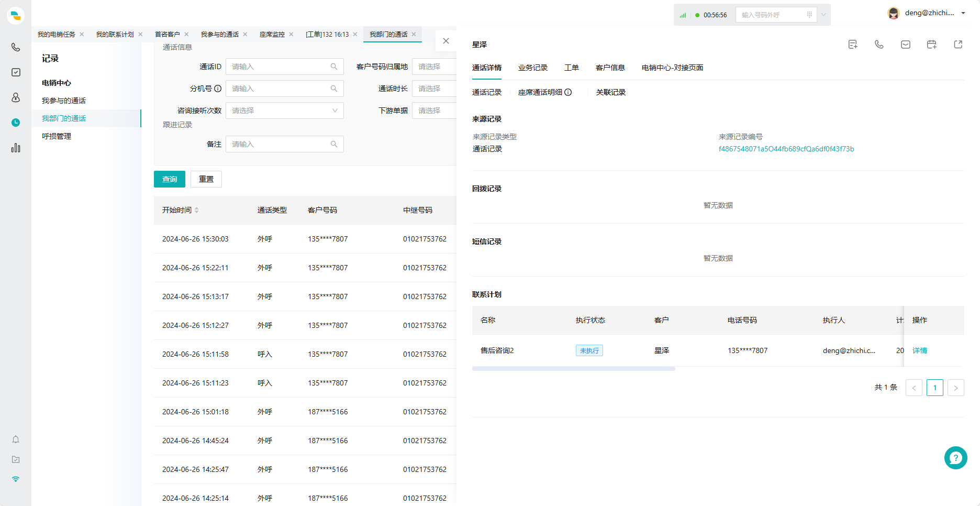Click the add calendar plan icon

(932, 45)
